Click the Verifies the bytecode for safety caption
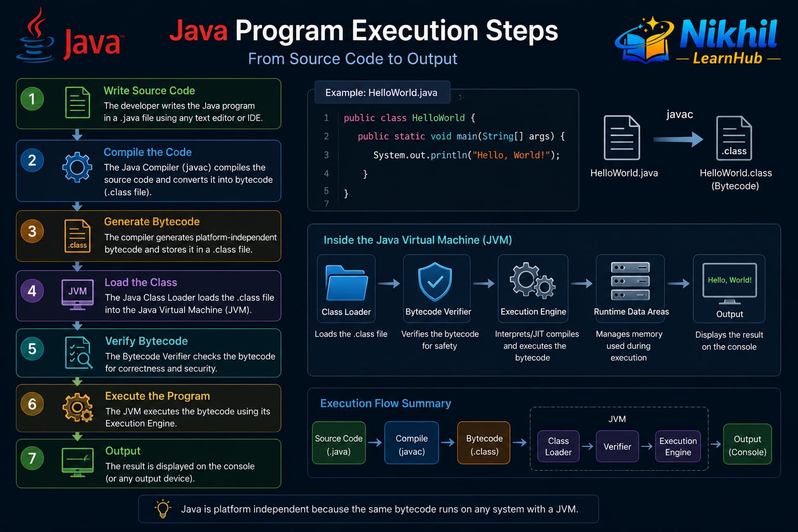Screen dimensions: 798x532 (440, 340)
